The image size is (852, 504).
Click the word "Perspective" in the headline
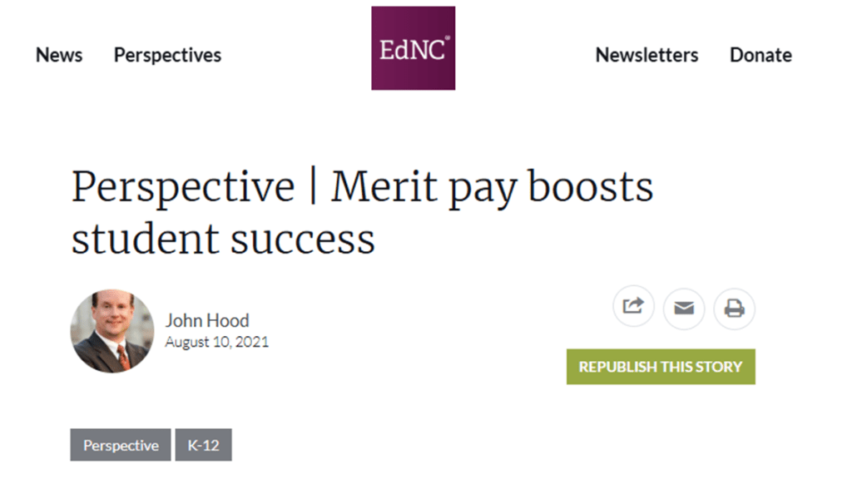click(x=183, y=188)
